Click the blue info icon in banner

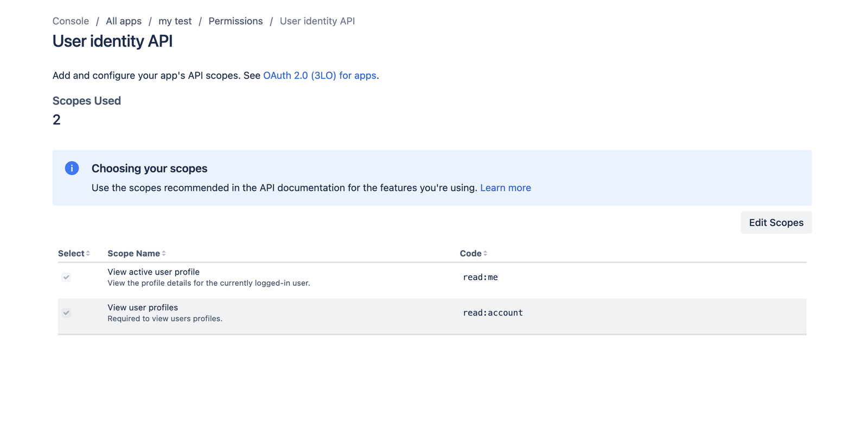(x=72, y=168)
